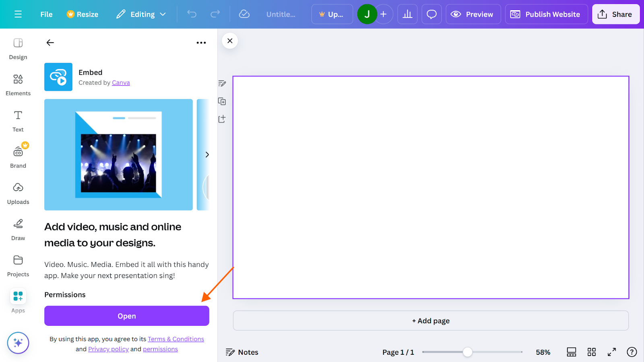
Task: Open the analytics bar chart icon
Action: pos(407,14)
